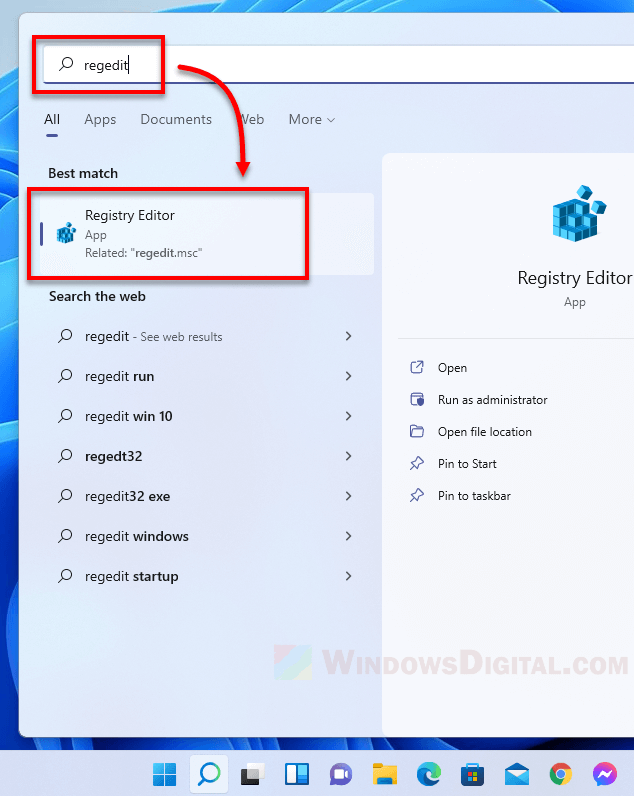634x796 pixels.
Task: Click search icon beside 'regedt32'
Action: (x=65, y=456)
